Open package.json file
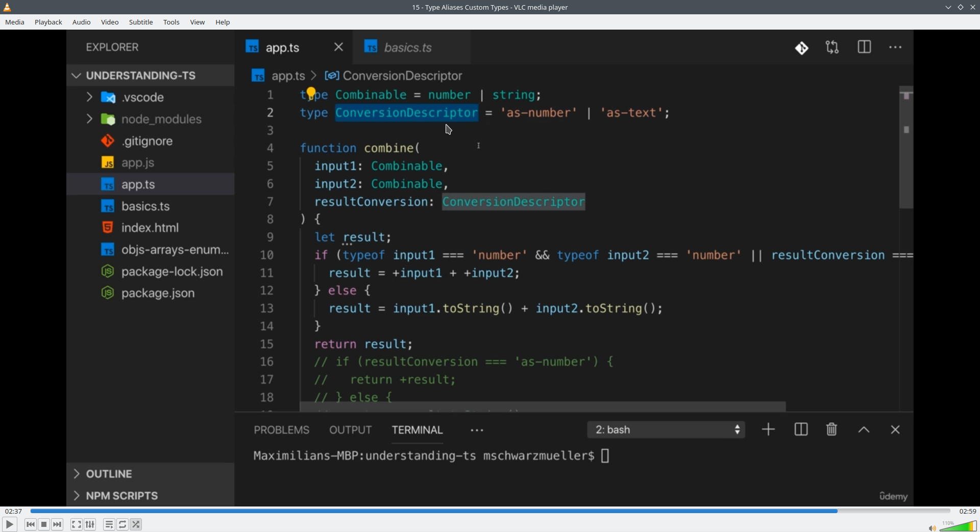Screen dimensions: 980x532 pyautogui.click(x=151, y=293)
